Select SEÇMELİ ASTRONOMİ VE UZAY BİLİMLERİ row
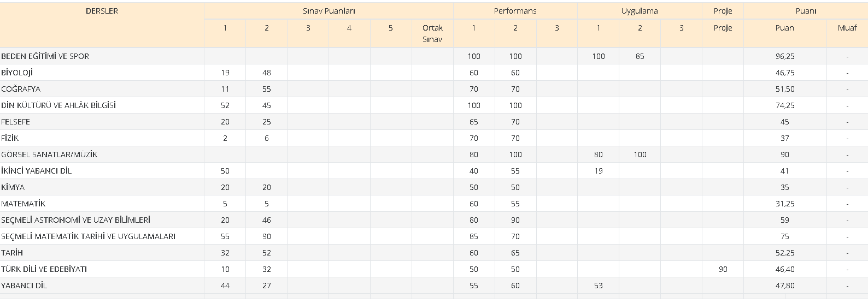The width and height of the screenshot is (868, 303). 434,220
